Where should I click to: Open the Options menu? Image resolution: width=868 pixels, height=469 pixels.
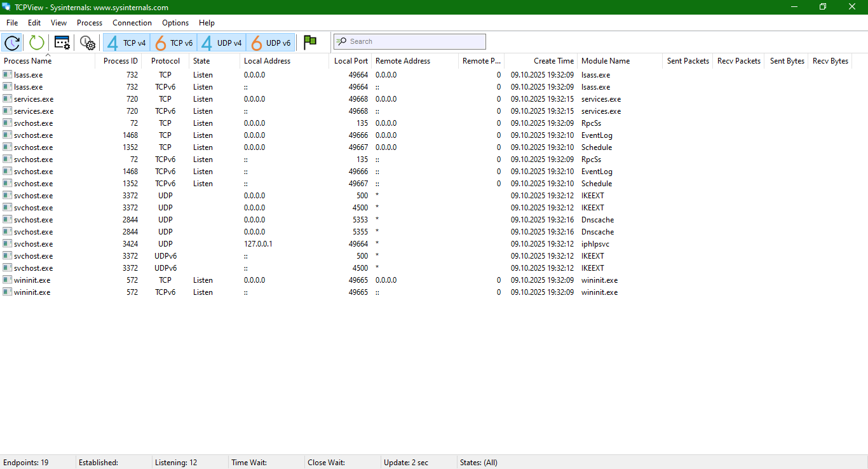tap(175, 23)
